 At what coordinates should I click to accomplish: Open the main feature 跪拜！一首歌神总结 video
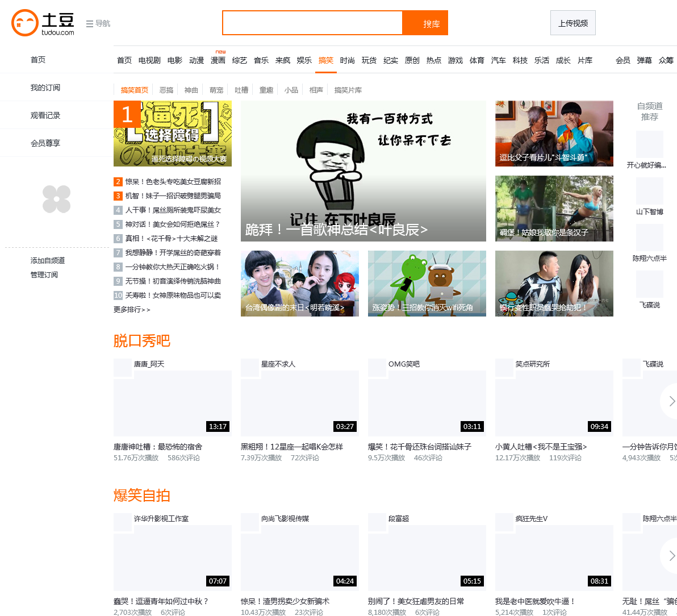pyautogui.click(x=363, y=171)
